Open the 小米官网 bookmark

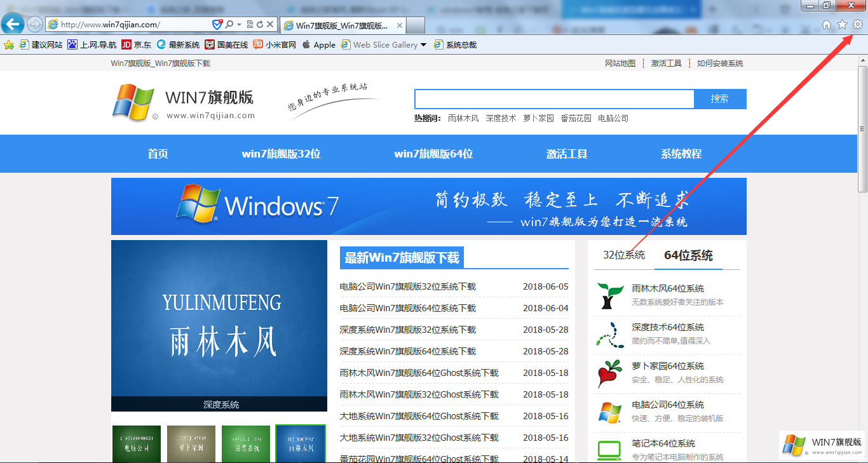tap(275, 44)
